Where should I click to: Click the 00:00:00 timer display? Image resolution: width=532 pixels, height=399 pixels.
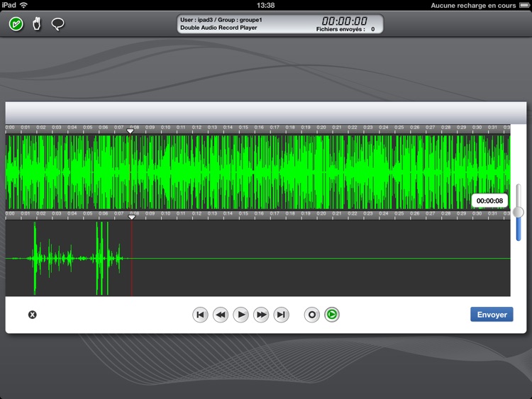[344, 21]
